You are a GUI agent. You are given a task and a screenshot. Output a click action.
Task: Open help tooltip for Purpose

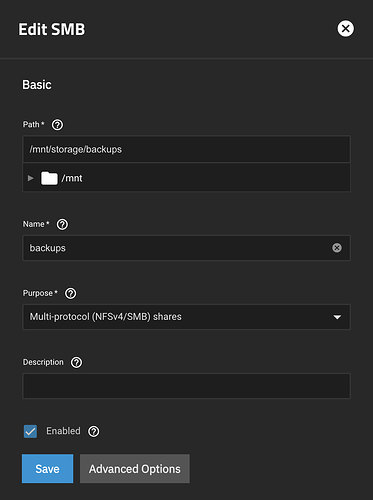tap(70, 294)
